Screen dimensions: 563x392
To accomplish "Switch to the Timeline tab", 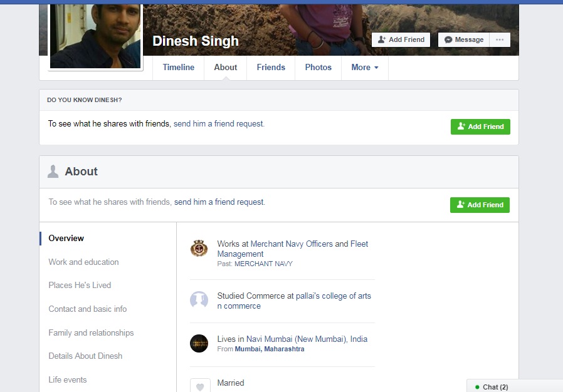I will tap(179, 68).
